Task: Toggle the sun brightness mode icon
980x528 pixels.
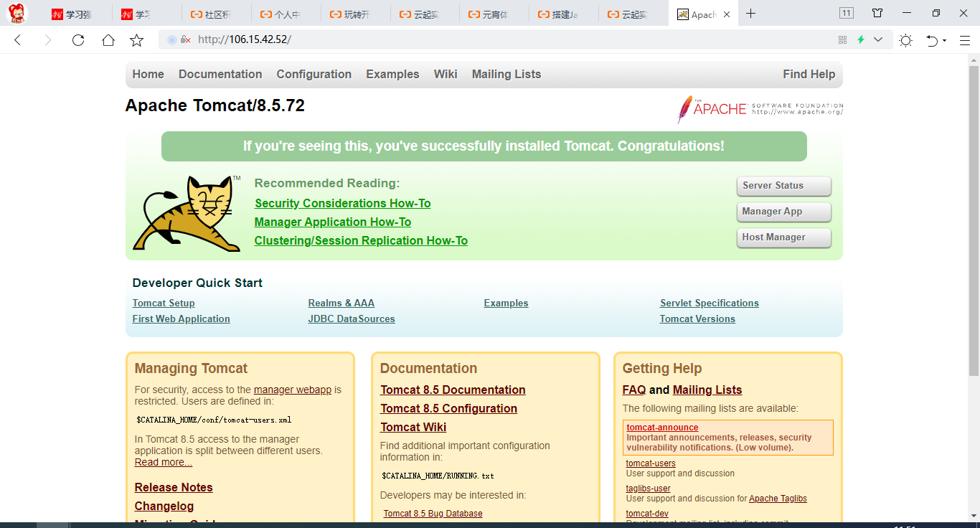Action: pos(905,40)
